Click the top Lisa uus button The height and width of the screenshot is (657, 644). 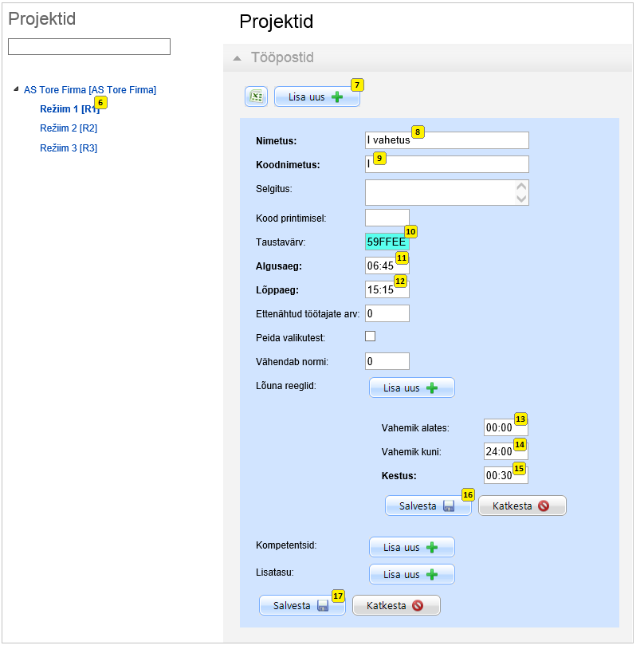coord(316,97)
